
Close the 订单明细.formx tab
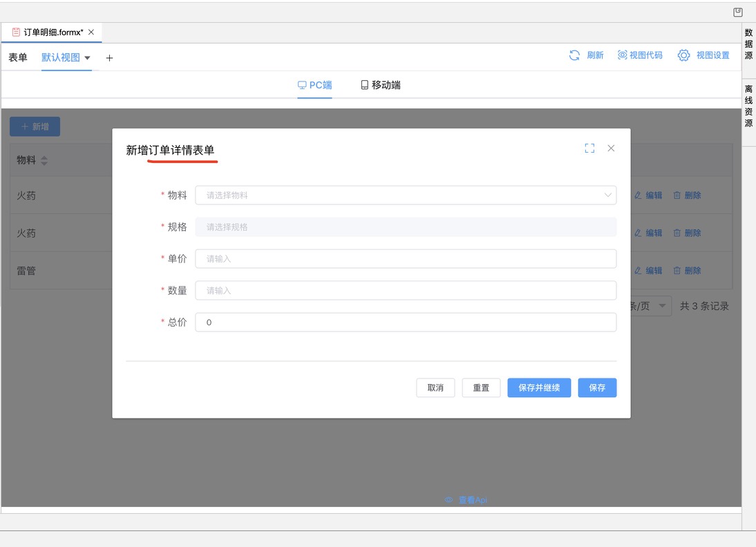[x=91, y=32]
